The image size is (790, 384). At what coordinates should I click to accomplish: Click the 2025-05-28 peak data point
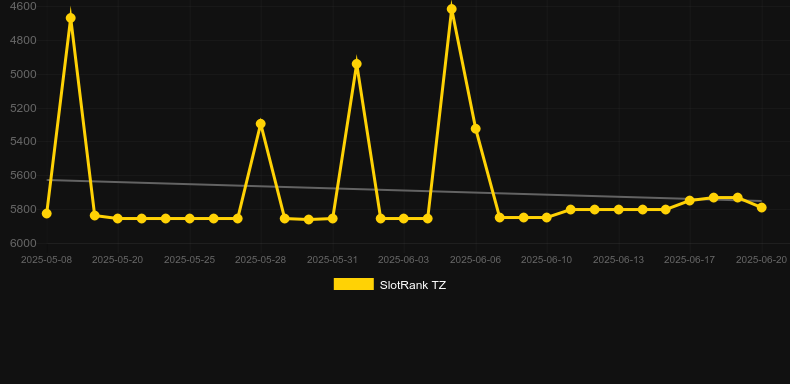tap(260, 123)
